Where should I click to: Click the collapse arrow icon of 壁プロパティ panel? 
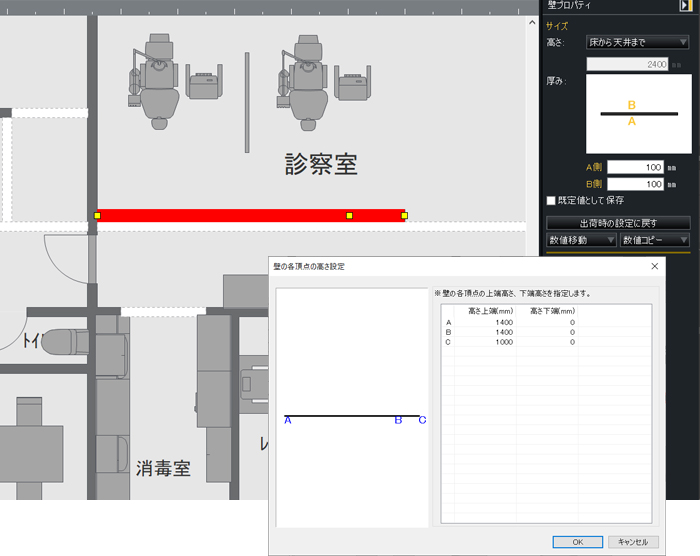click(687, 6)
